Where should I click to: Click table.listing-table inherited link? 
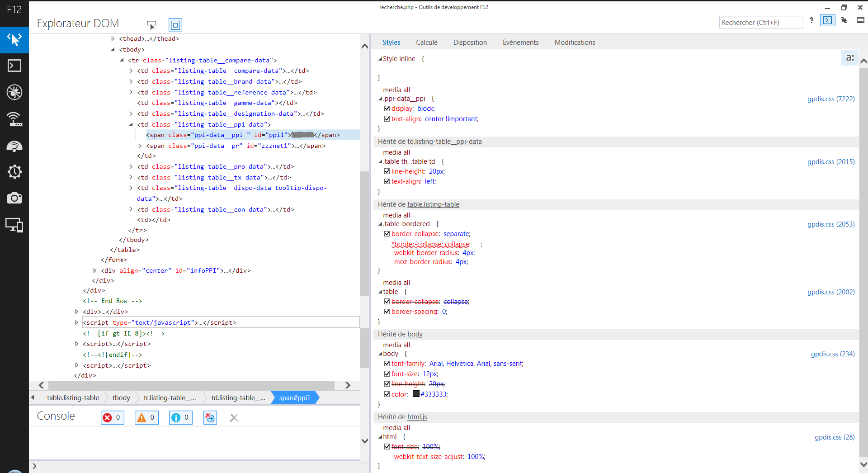433,204
